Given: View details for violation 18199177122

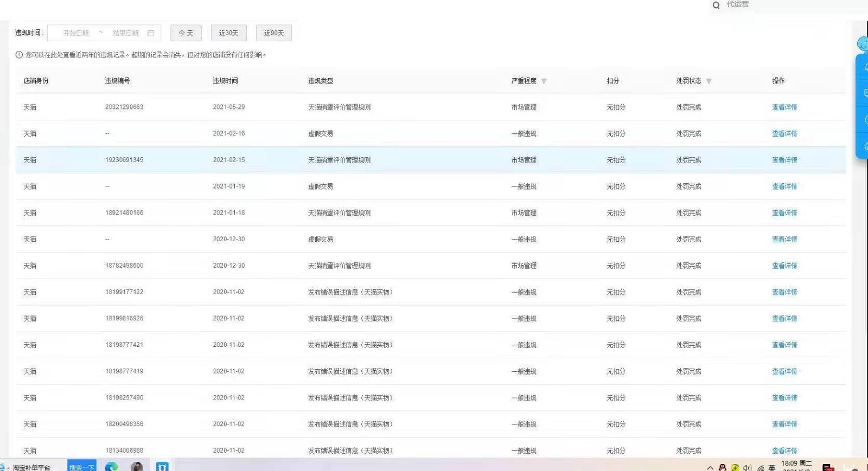Looking at the screenshot, I should [x=784, y=292].
